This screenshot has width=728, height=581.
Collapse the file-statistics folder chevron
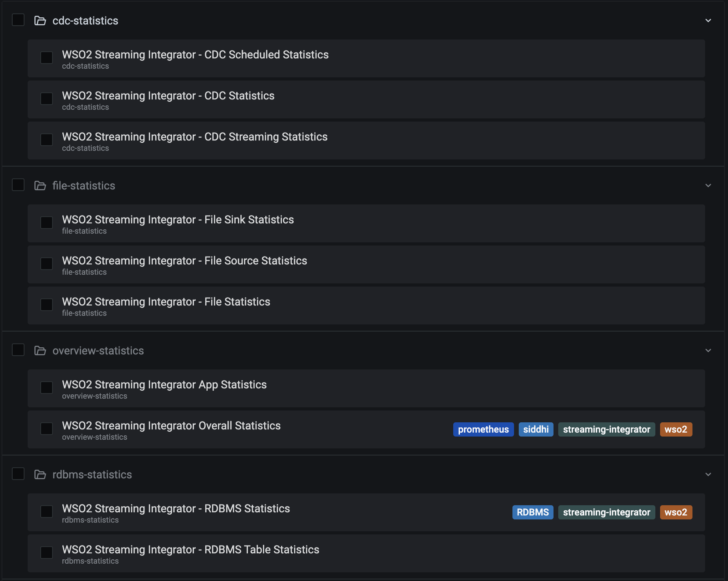click(708, 186)
